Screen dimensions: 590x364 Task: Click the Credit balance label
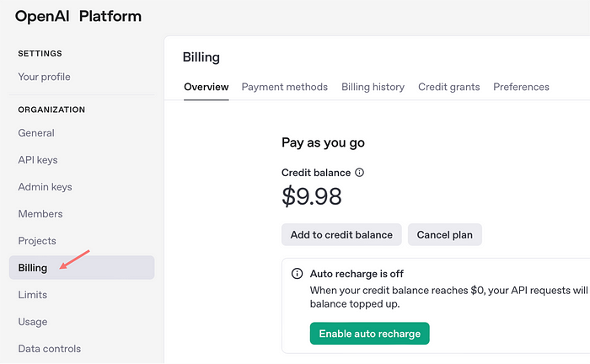pyautogui.click(x=316, y=173)
